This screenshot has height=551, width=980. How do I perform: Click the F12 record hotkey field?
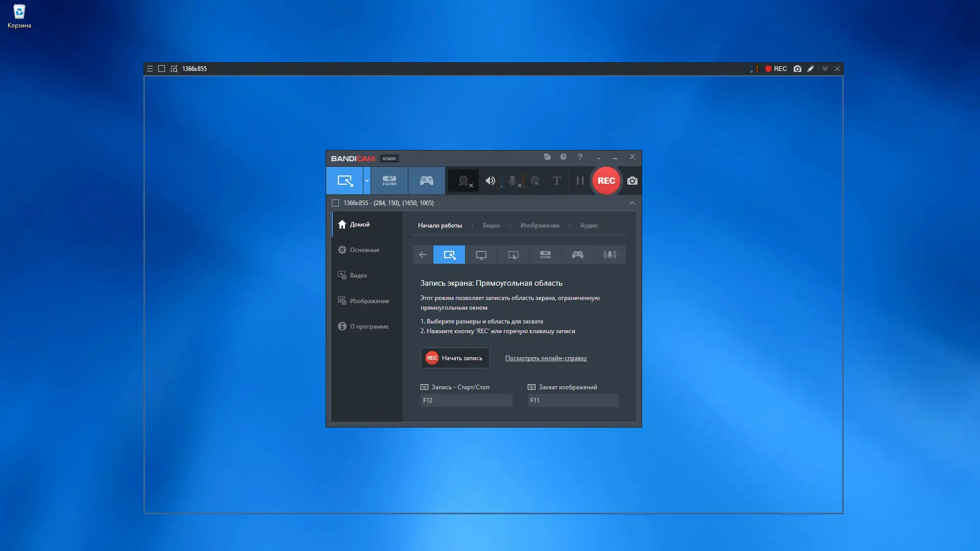465,400
